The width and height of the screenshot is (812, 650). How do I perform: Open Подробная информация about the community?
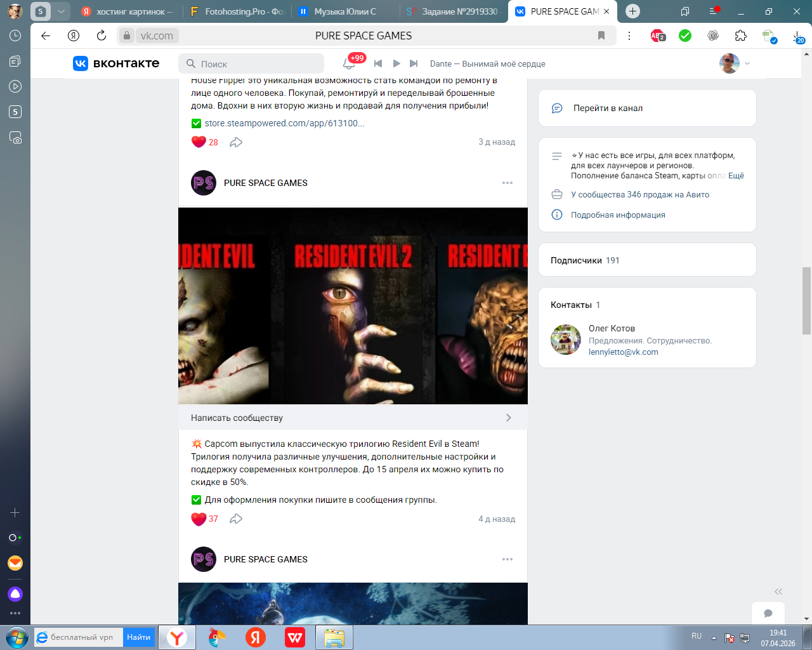(x=618, y=215)
